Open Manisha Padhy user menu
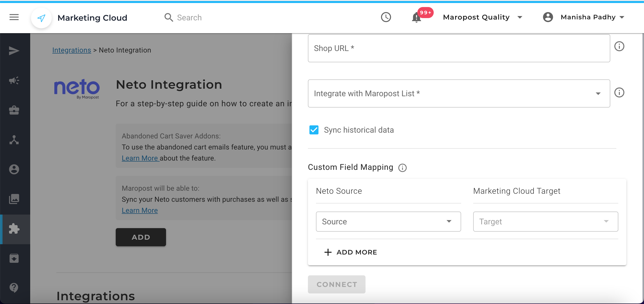644x304 pixels. click(584, 17)
